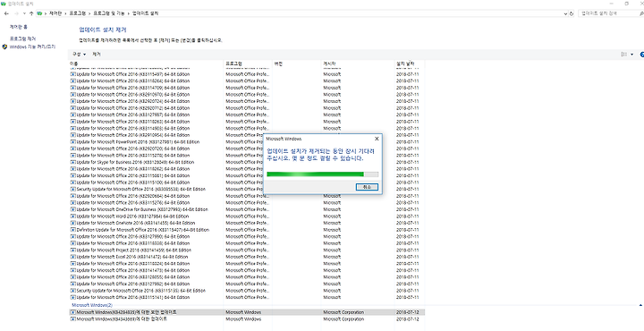Click icon of Excel 2016 update

73,257
